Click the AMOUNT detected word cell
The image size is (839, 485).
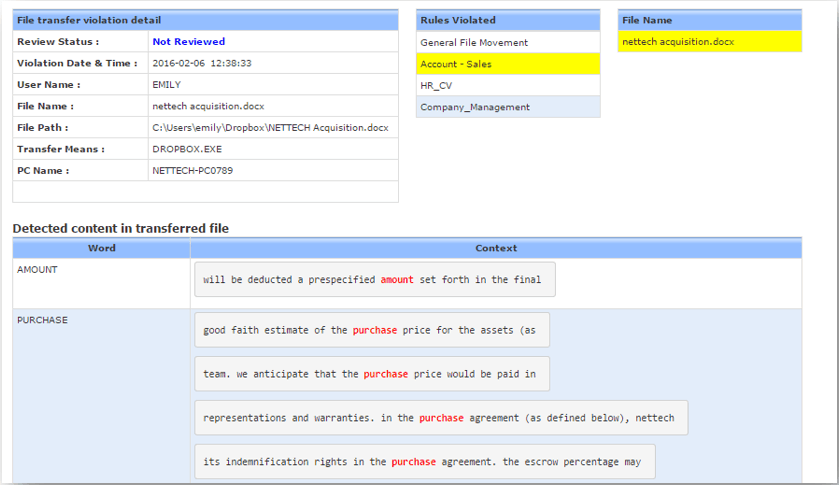[x=38, y=270]
